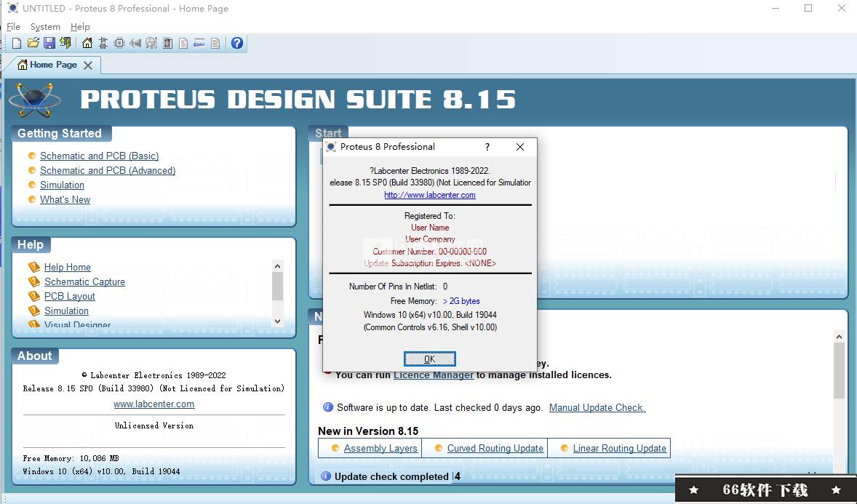This screenshot has width=857, height=504.
Task: Open Licence Manager link
Action: 434,375
